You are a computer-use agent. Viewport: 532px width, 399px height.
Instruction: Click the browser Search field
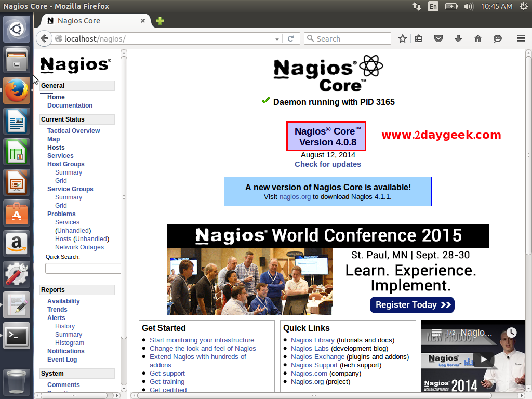click(348, 38)
